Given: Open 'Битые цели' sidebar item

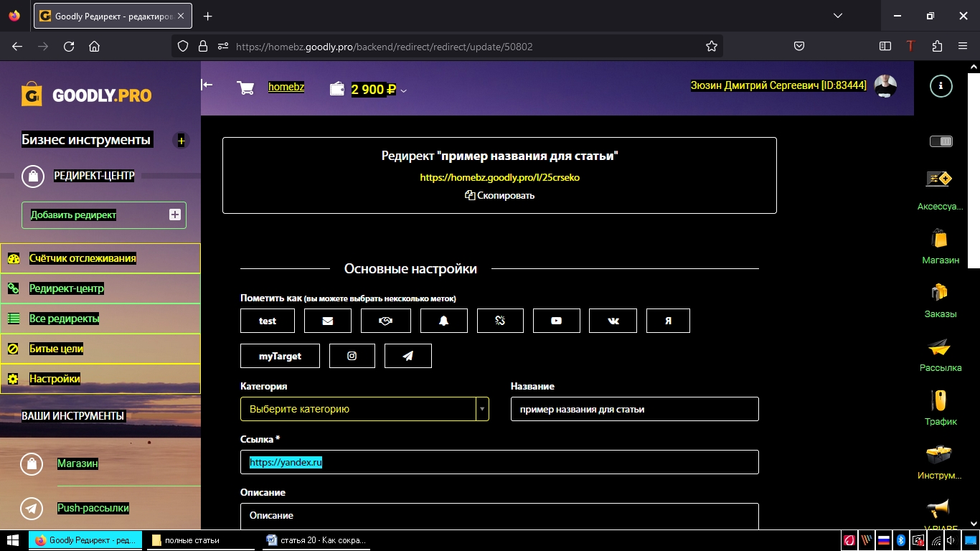Looking at the screenshot, I should (56, 349).
